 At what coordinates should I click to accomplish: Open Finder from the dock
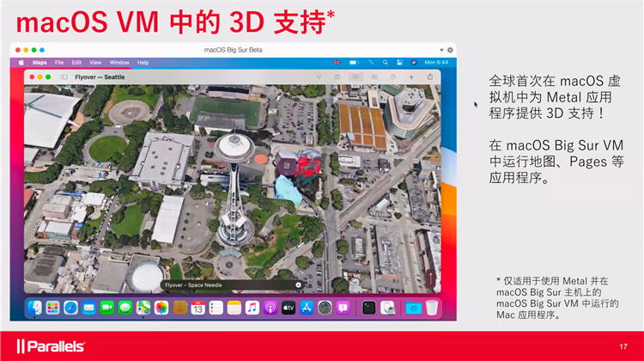[34, 308]
